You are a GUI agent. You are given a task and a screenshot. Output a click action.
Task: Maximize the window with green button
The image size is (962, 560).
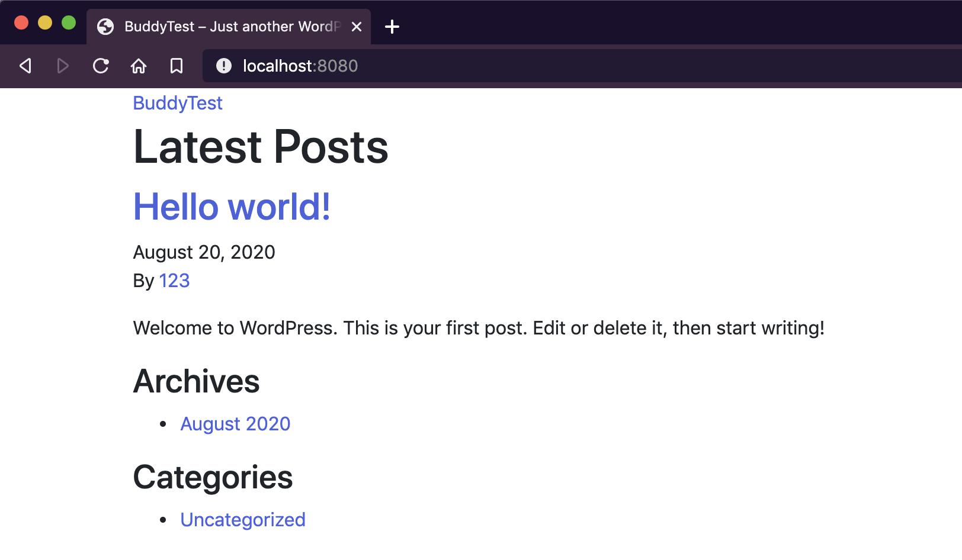[x=69, y=23]
